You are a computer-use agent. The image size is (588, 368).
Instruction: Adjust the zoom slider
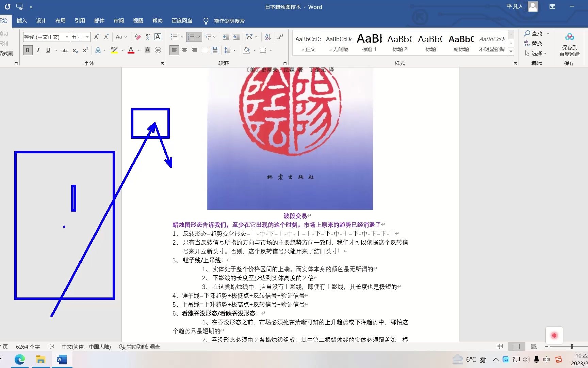pyautogui.click(x=572, y=347)
